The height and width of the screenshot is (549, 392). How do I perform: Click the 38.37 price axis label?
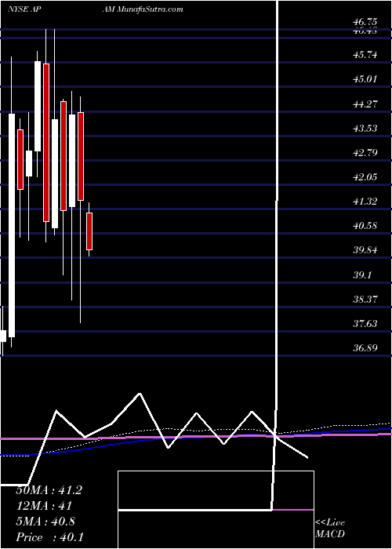click(x=365, y=300)
